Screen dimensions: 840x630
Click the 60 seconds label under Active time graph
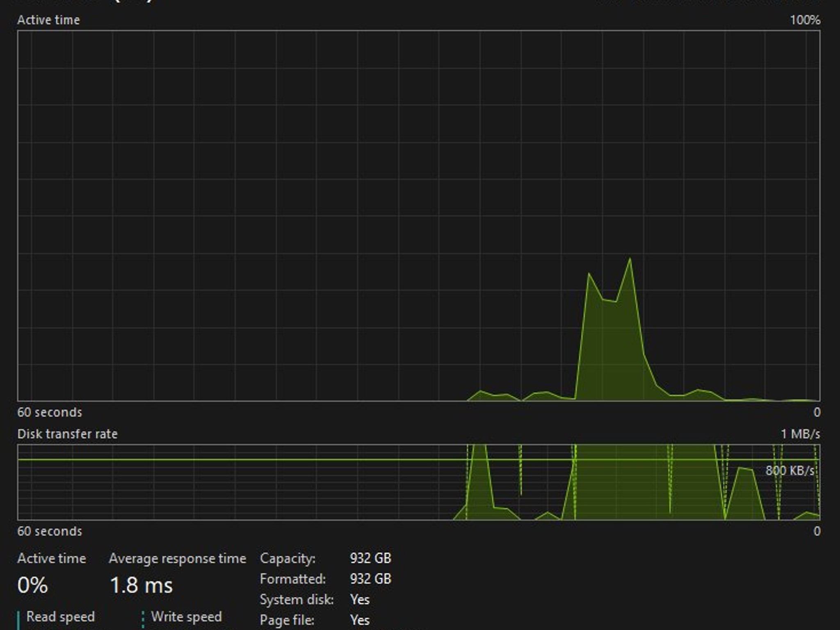[50, 412]
